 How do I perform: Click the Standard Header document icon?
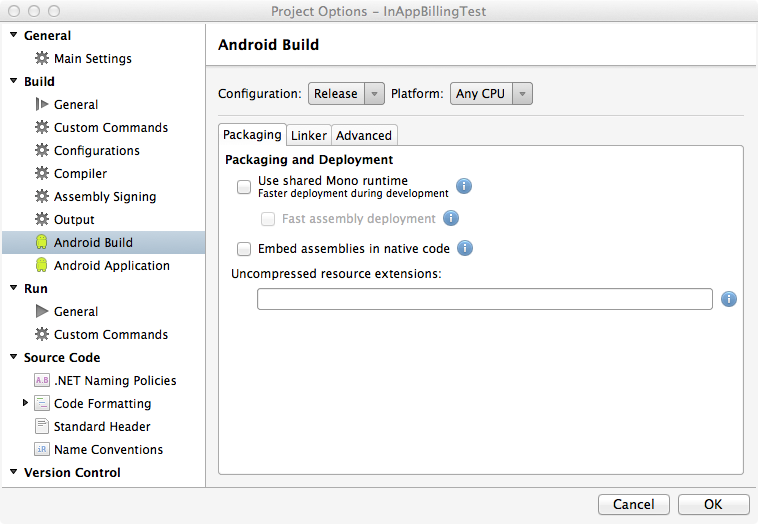pyautogui.click(x=41, y=426)
